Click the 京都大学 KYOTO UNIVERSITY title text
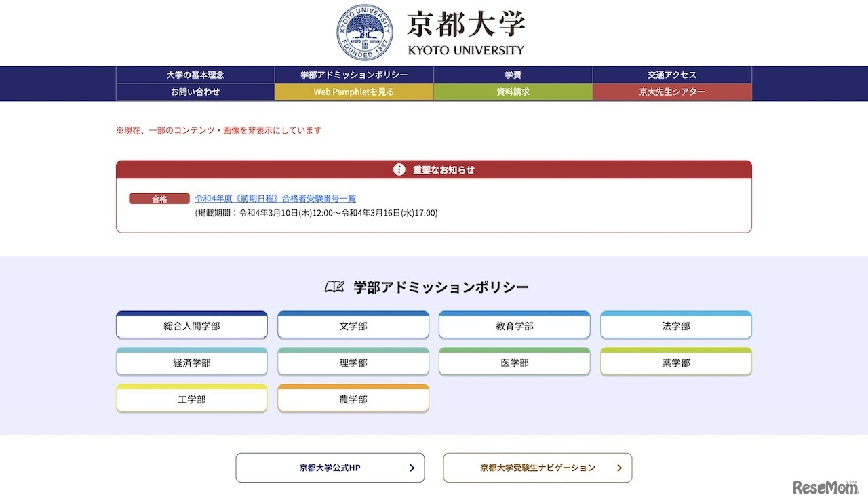 (x=466, y=33)
